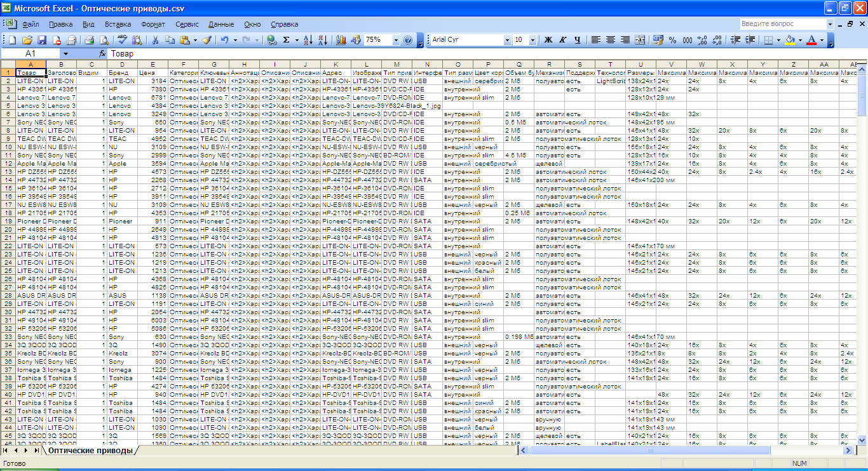Open the Справка menu

pyautogui.click(x=284, y=24)
